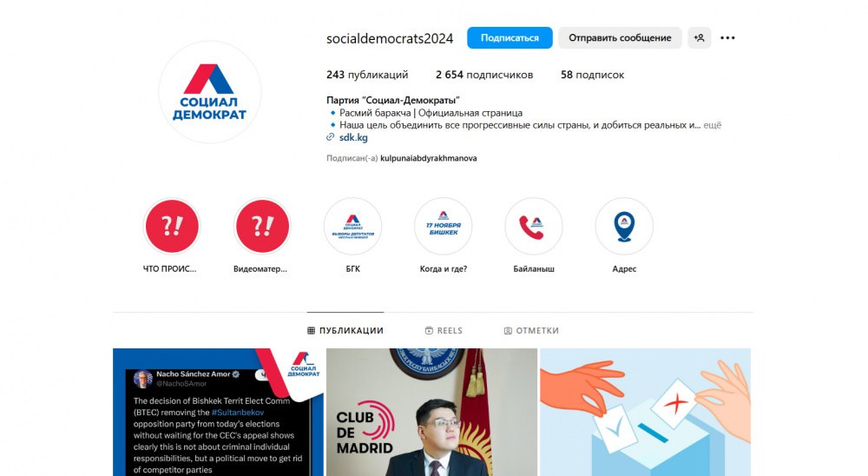This screenshot has width=868, height=476.
Task: Switch to the Reels tab
Action: point(444,330)
